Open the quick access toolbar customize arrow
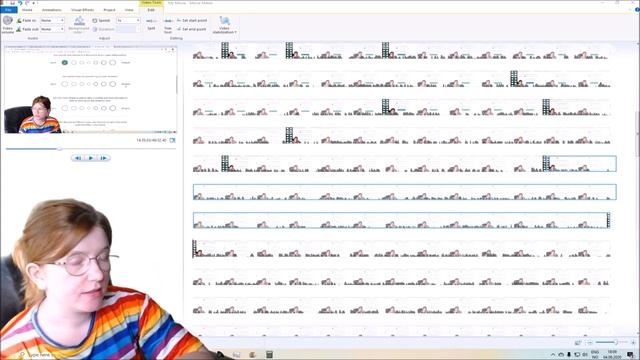The width and height of the screenshot is (640, 360). coord(34,3)
